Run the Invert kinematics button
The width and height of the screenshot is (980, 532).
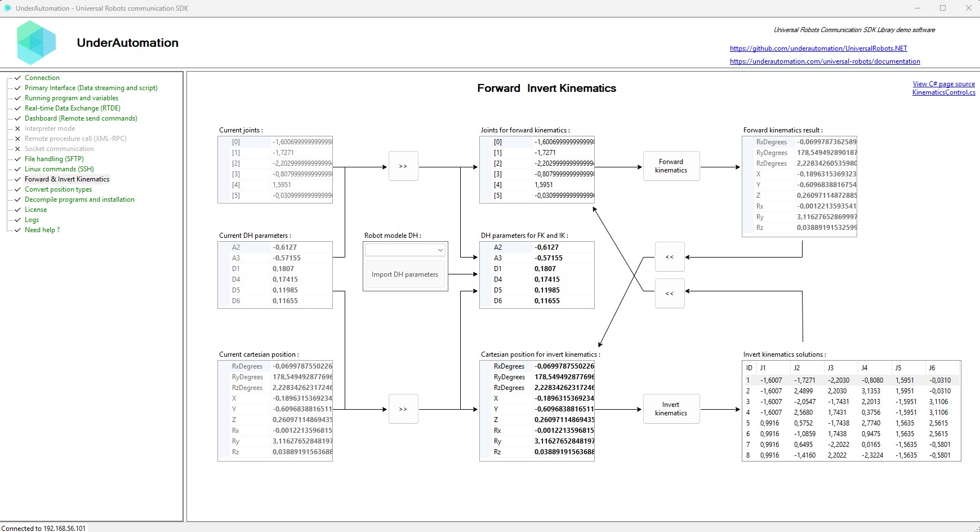click(671, 409)
